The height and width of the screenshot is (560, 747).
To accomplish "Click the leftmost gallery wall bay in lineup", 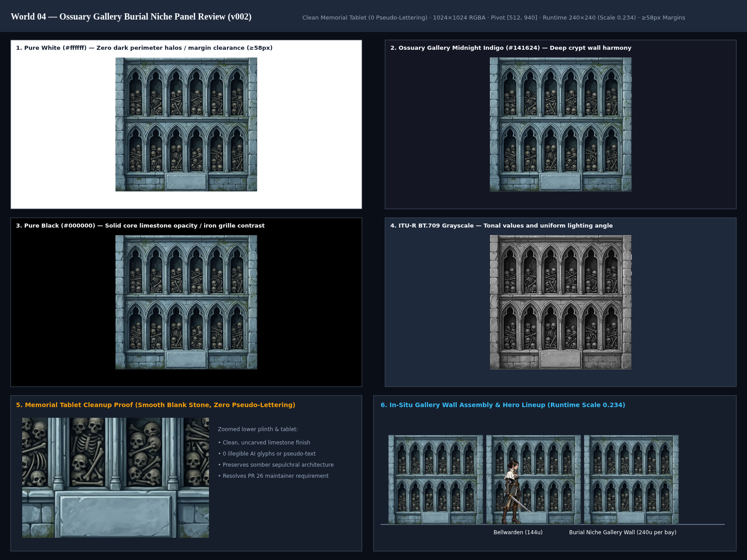I will (x=436, y=480).
